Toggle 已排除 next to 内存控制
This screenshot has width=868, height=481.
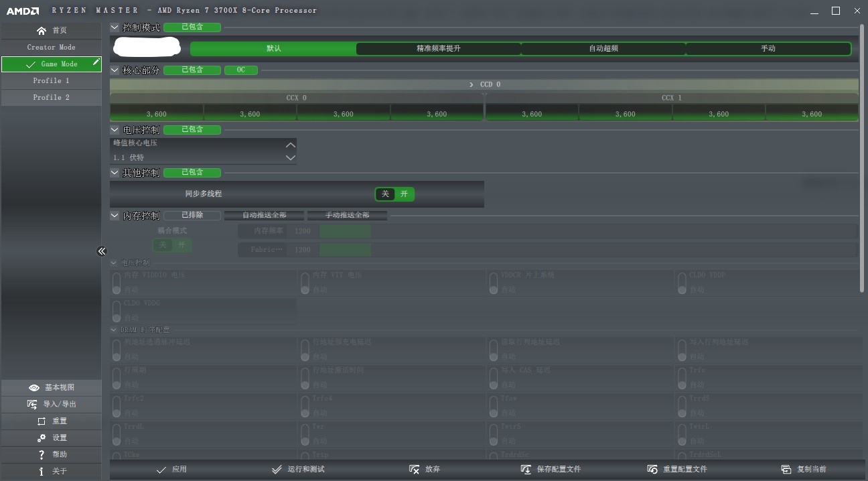(x=192, y=216)
